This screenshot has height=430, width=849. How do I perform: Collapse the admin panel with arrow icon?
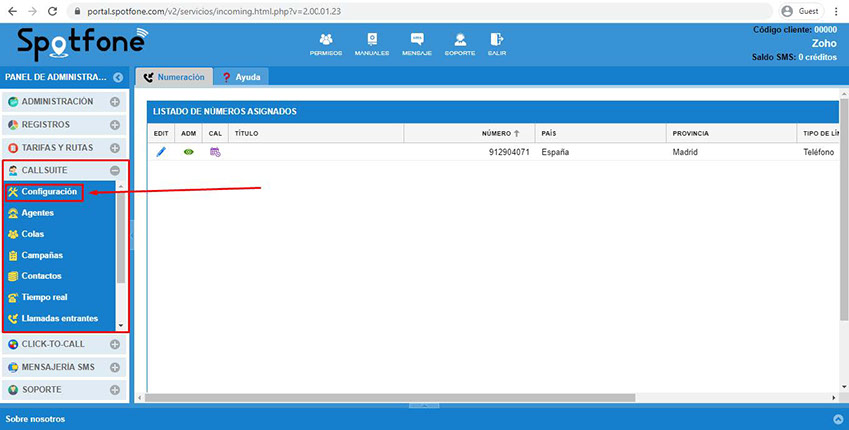coord(118,77)
